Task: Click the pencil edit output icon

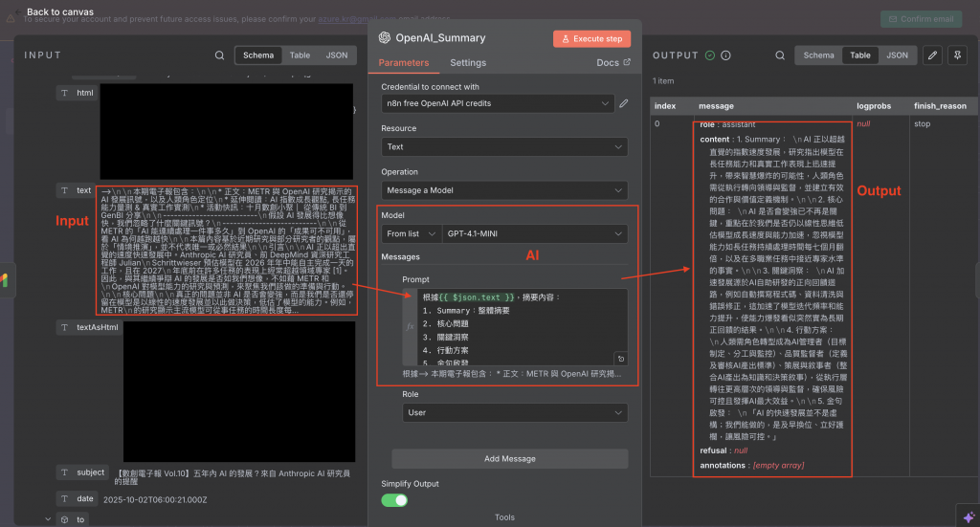Action: point(932,55)
